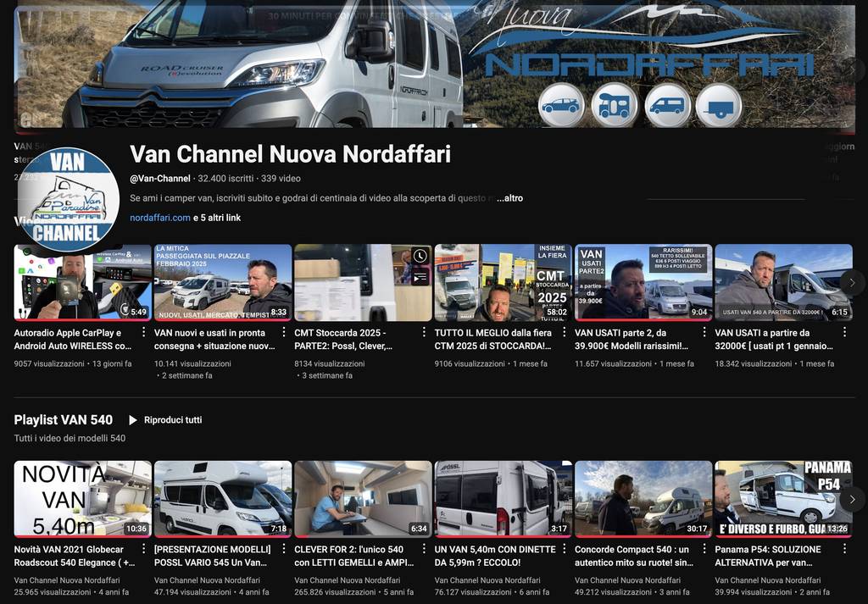Click 'Tutti i video dei modelli 540' description
Image resolution: width=868 pixels, height=604 pixels.
(70, 438)
